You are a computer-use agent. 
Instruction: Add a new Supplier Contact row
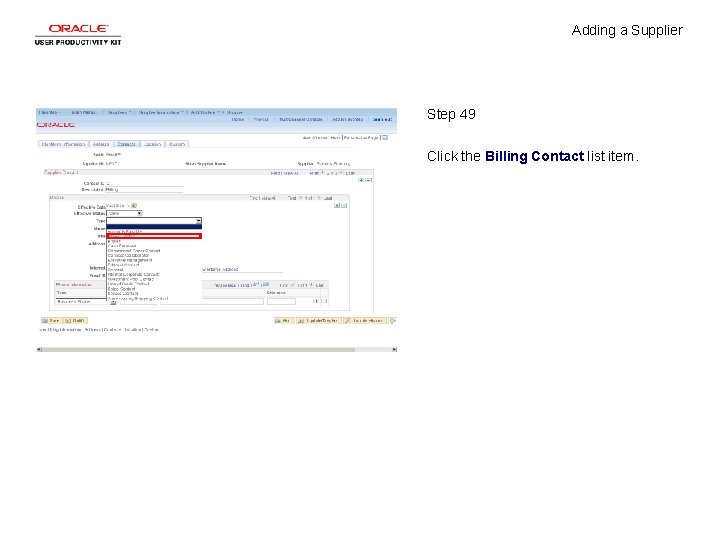(361, 180)
